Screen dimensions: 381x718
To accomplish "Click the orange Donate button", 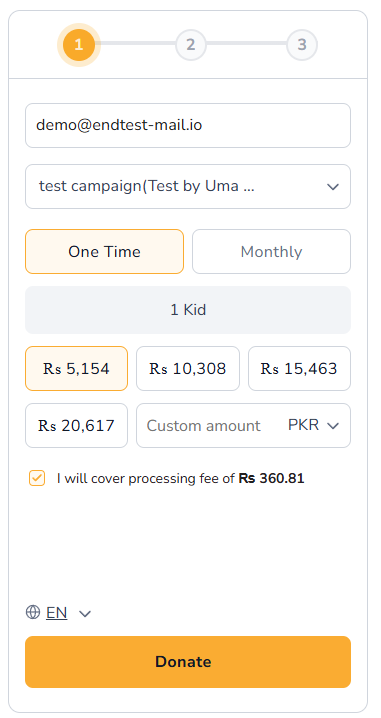I will [x=188, y=662].
